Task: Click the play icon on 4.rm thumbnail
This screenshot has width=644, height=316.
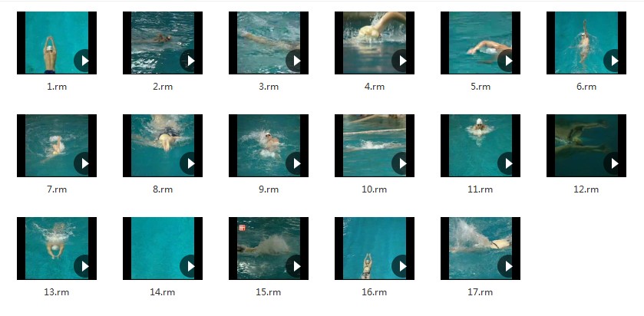Action: (402, 61)
